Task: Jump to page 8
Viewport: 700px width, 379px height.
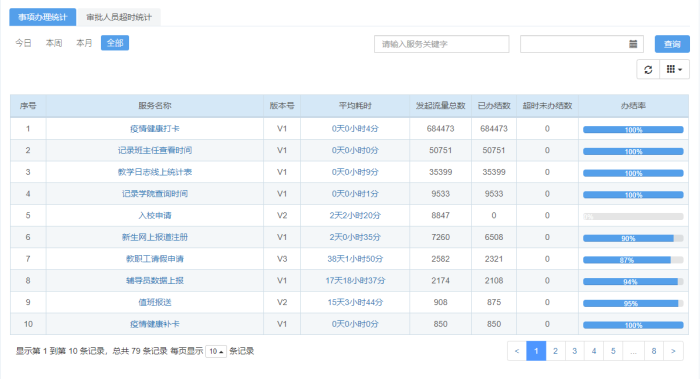Action: tap(654, 351)
